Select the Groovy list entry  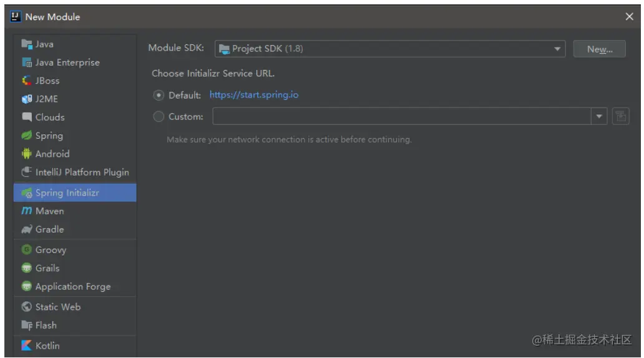(x=75, y=249)
